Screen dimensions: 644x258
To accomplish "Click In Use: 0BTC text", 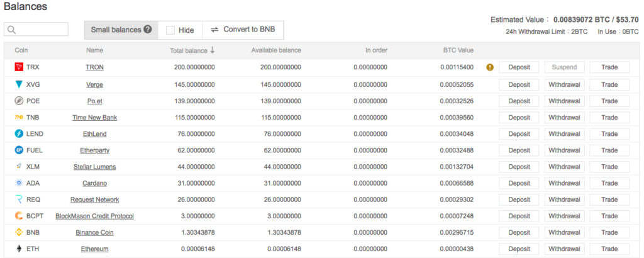I will point(618,31).
